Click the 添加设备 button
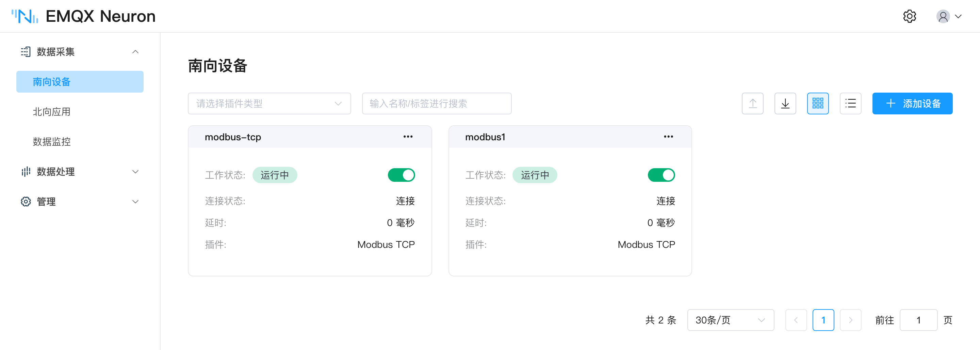Image resolution: width=980 pixels, height=350 pixels. tap(912, 103)
